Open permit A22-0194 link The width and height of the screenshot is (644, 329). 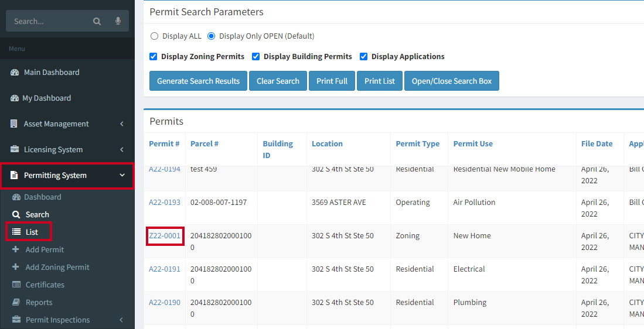(165, 169)
